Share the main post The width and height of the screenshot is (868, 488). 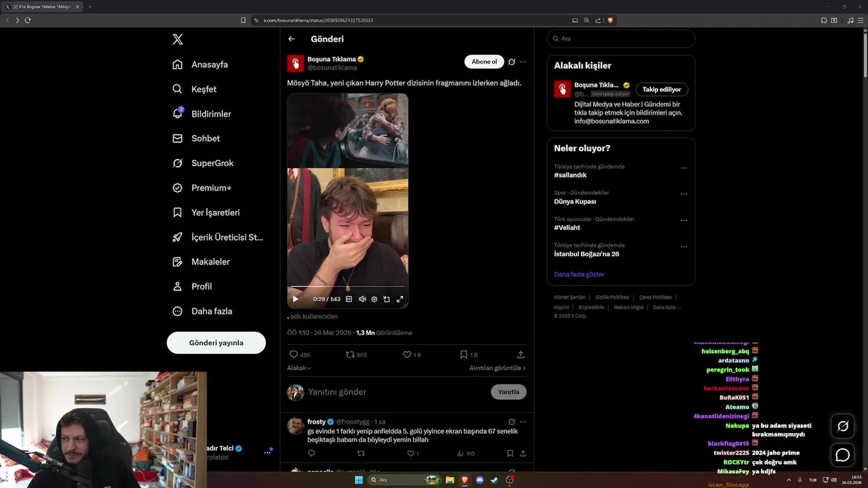(x=521, y=354)
